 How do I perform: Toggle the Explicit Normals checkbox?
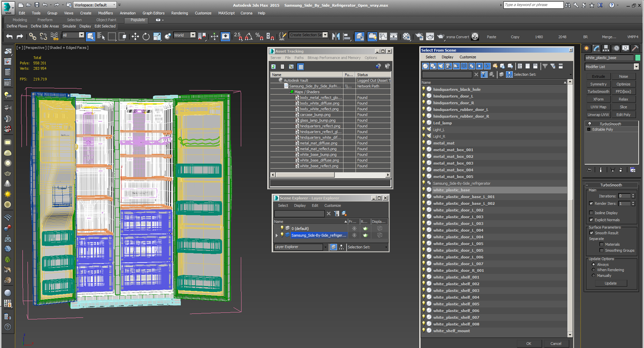pos(591,220)
